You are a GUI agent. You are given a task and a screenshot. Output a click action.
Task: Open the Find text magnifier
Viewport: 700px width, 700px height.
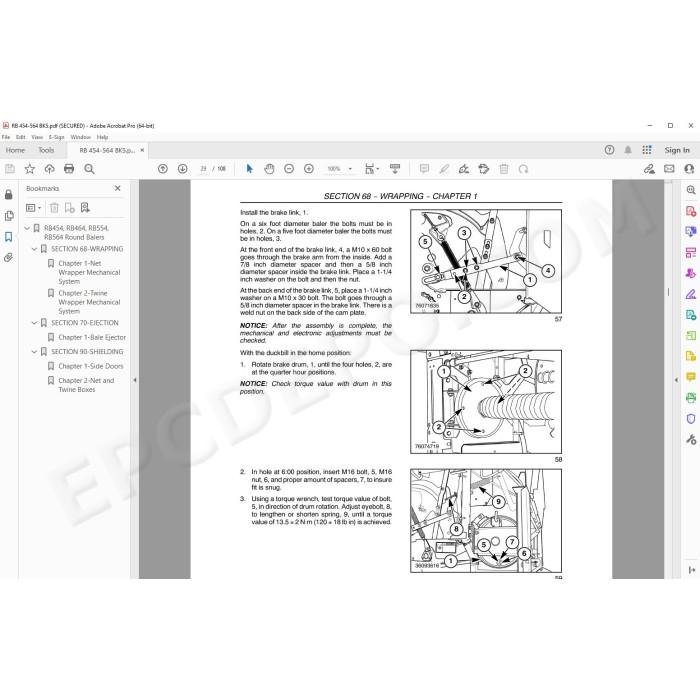tap(89, 169)
